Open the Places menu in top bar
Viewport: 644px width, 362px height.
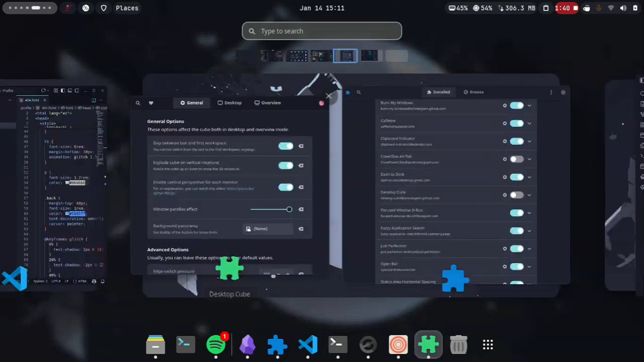coord(127,8)
